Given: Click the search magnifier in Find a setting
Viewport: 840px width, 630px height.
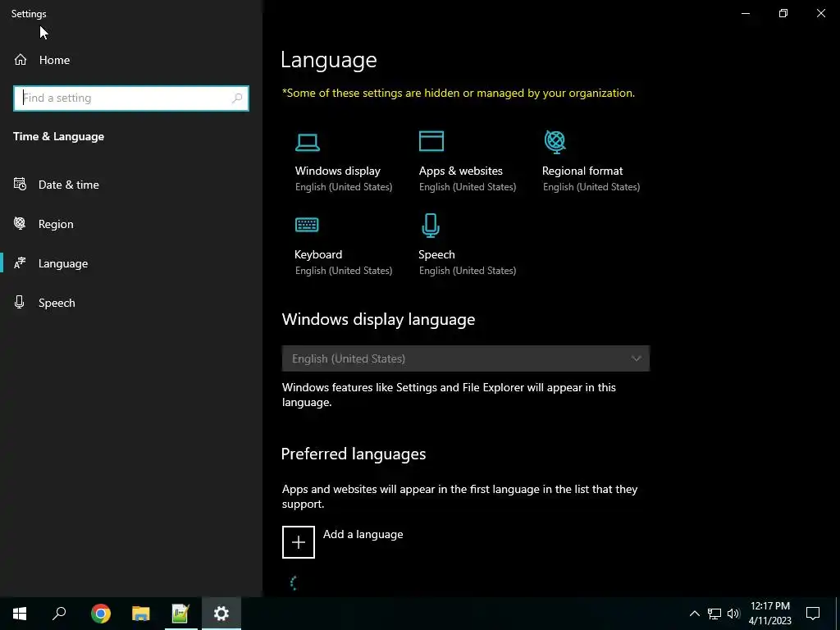Looking at the screenshot, I should (x=237, y=98).
